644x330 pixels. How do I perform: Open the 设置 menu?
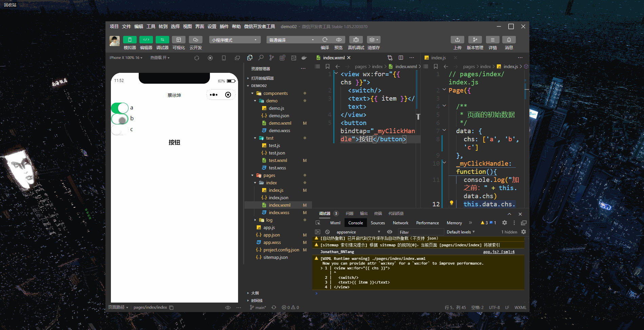tap(212, 26)
